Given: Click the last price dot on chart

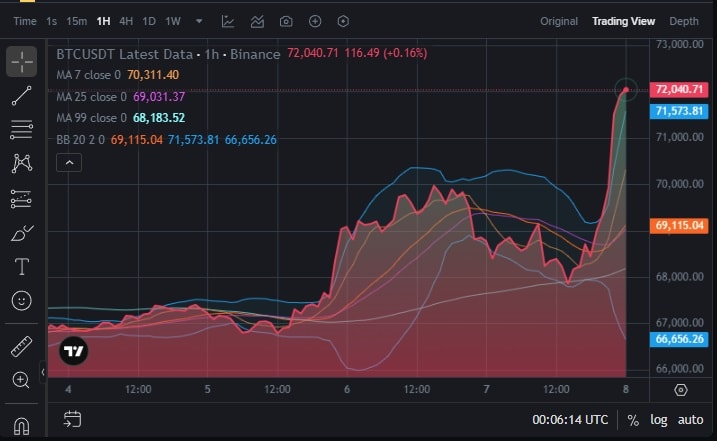Looking at the screenshot, I should (x=626, y=90).
